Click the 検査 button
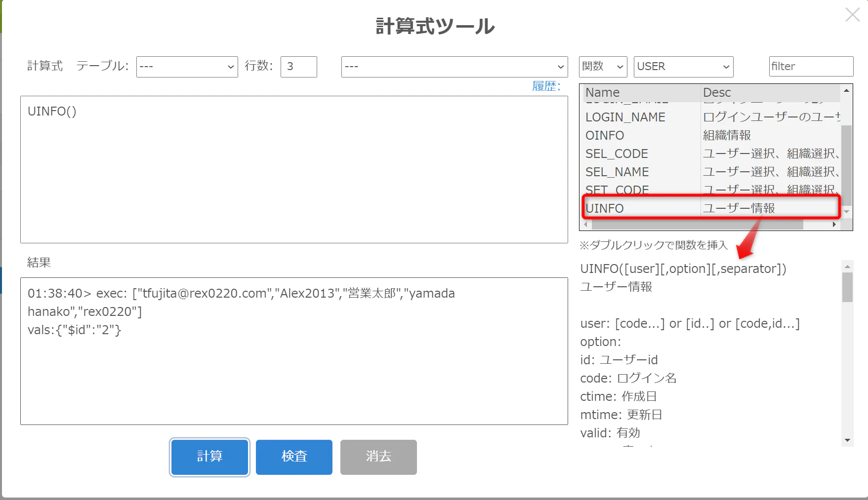The width and height of the screenshot is (868, 500). coord(294,457)
